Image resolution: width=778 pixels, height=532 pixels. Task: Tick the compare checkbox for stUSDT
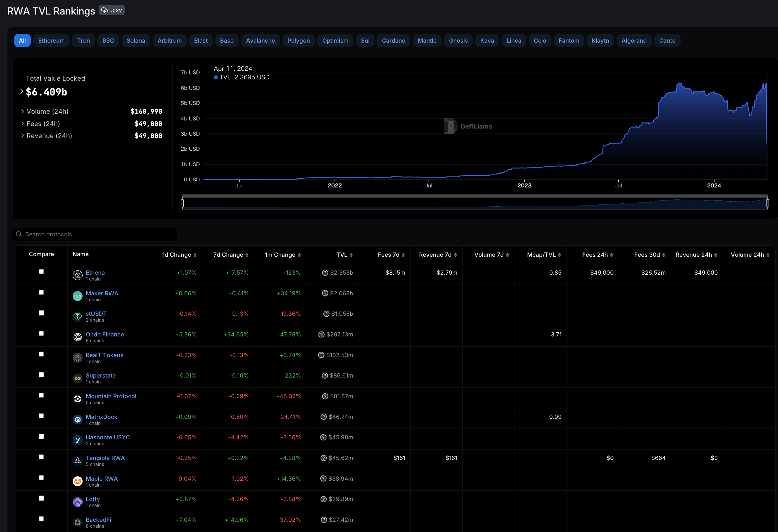coord(41,313)
